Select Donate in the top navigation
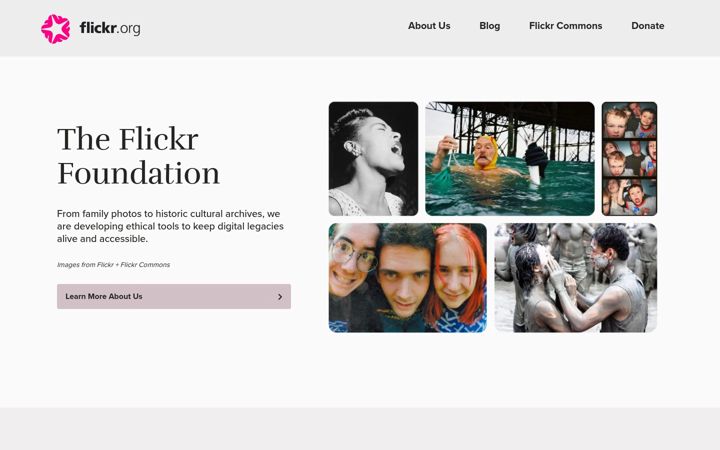 click(x=647, y=26)
